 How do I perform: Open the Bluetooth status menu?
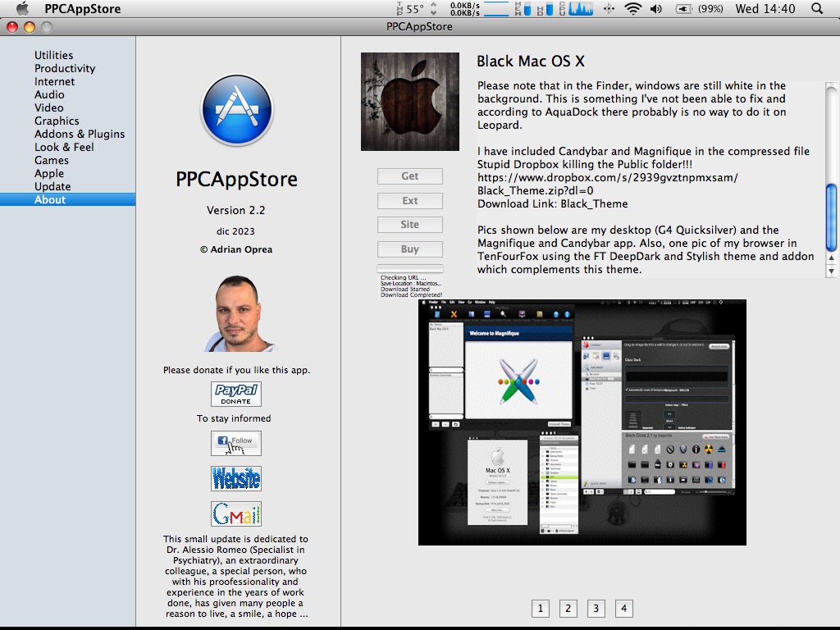pos(609,8)
